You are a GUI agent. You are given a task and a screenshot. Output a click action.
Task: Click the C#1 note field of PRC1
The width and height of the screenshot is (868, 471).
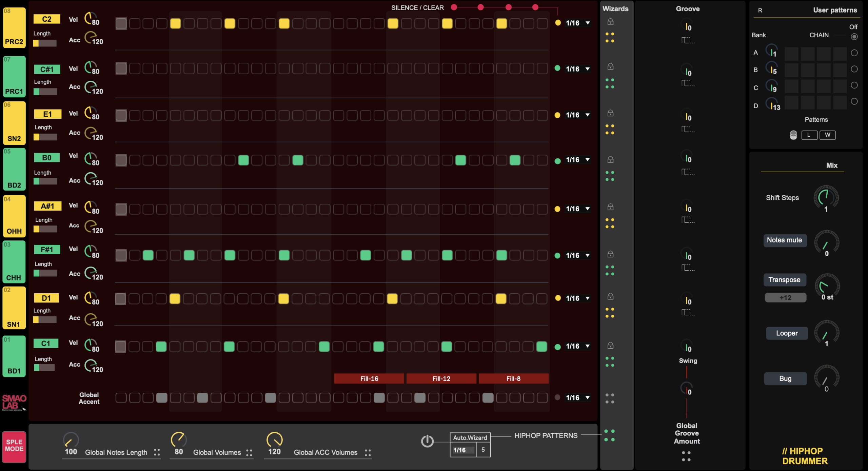47,69
